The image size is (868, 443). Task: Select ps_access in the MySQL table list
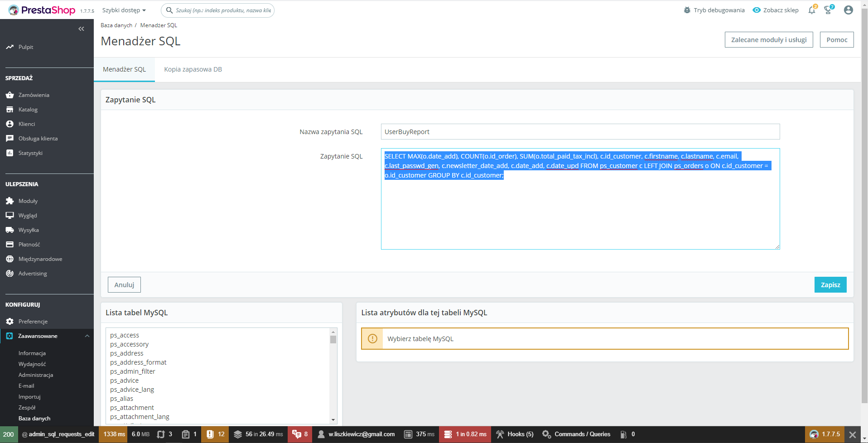[125, 335]
